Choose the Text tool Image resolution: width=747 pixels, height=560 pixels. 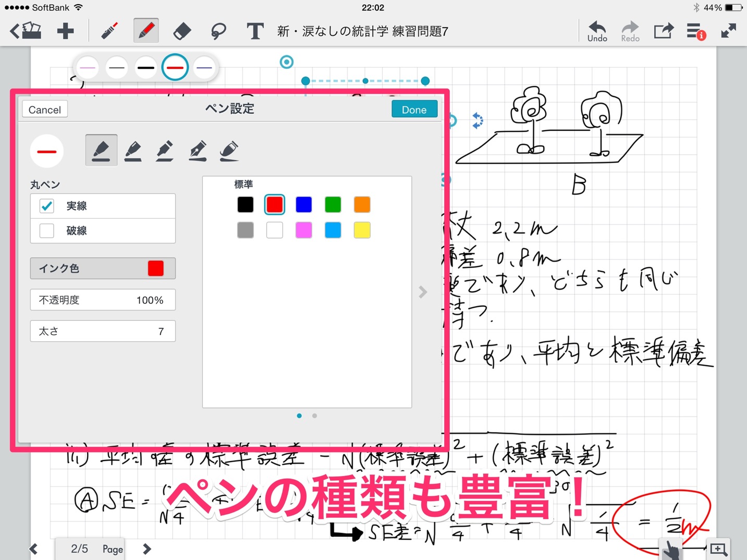coord(254,31)
